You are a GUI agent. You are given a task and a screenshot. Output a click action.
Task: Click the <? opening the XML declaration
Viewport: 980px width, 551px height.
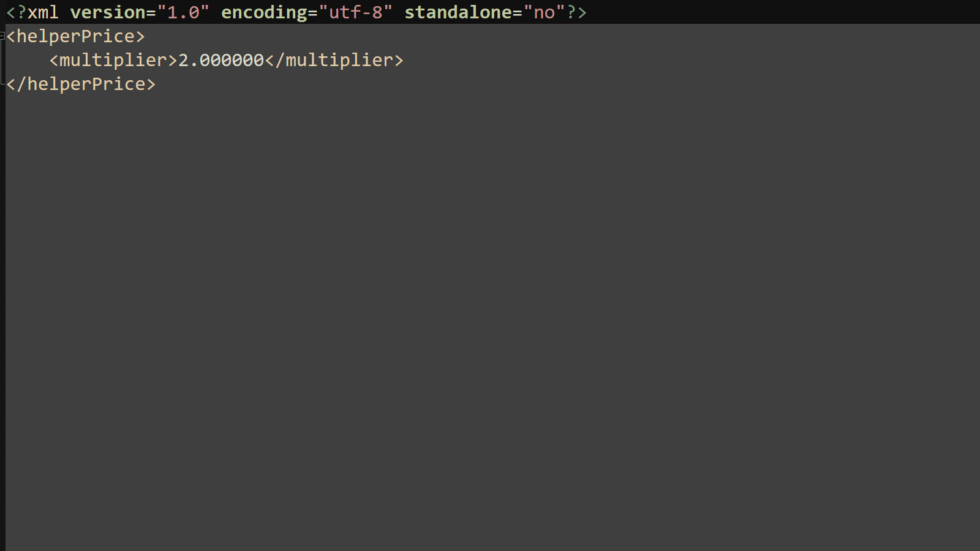tap(17, 12)
